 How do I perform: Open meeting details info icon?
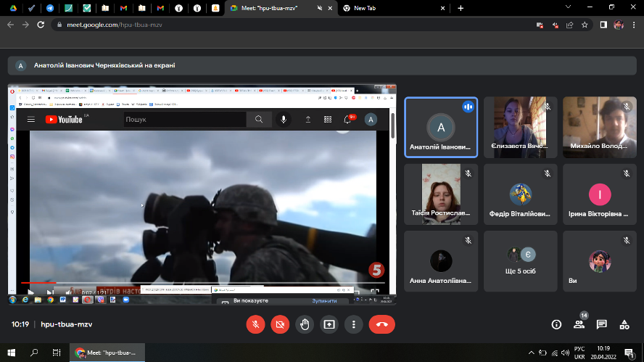[x=557, y=324]
